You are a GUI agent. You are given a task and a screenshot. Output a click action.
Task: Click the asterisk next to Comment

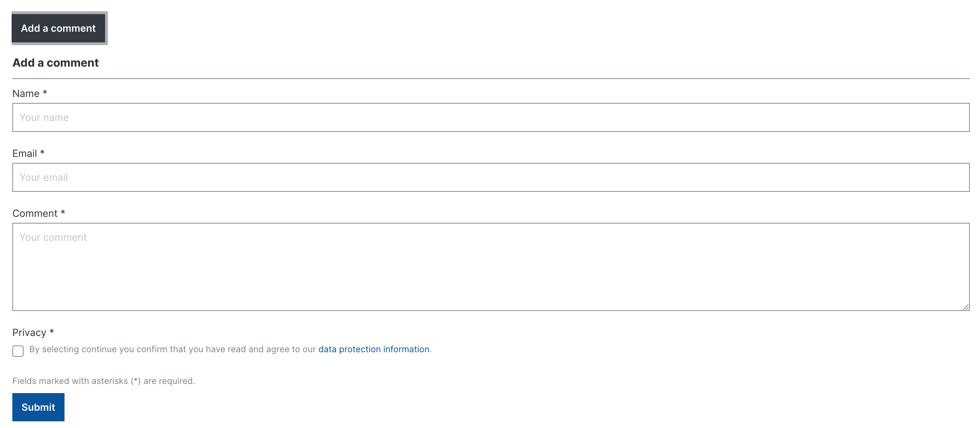click(x=63, y=212)
